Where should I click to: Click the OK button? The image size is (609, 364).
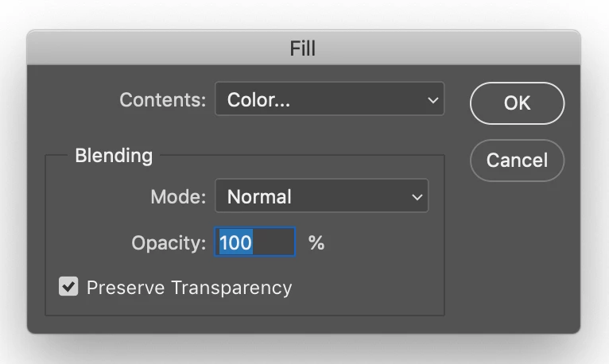tap(517, 103)
